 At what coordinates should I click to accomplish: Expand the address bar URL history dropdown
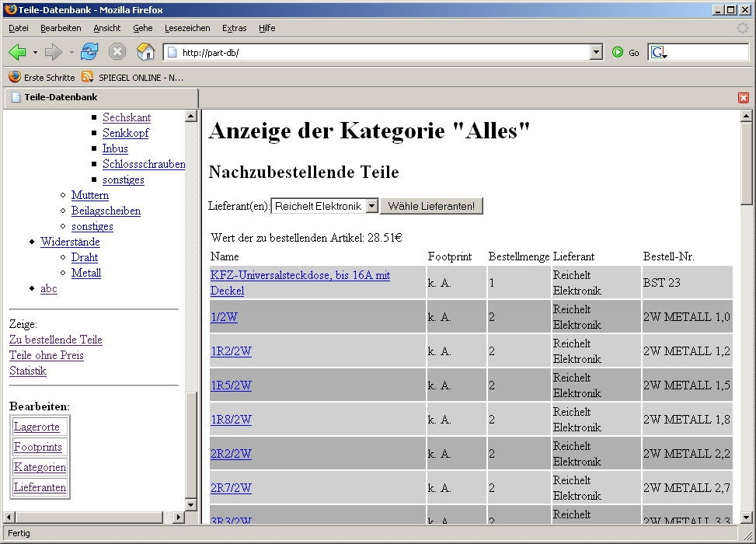click(x=597, y=52)
